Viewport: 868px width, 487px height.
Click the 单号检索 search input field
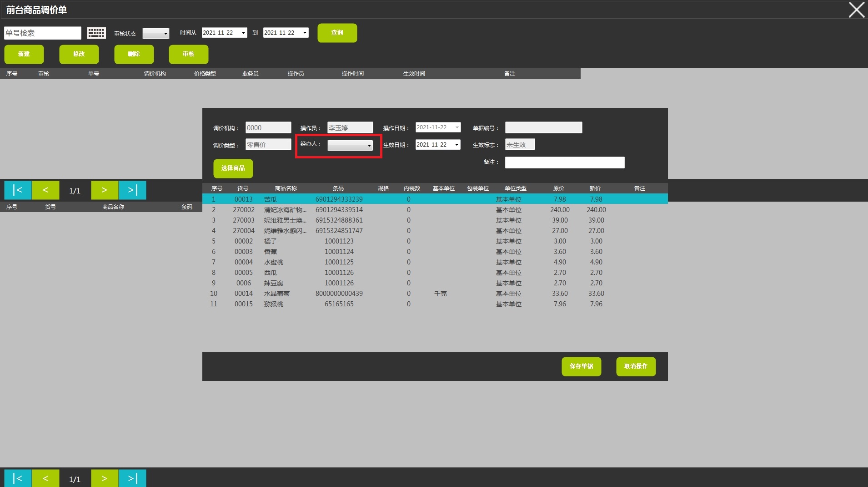click(42, 33)
